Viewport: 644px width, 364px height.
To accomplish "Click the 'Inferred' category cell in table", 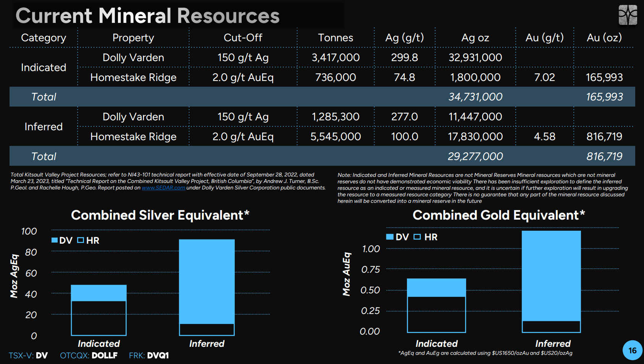I will [x=44, y=127].
